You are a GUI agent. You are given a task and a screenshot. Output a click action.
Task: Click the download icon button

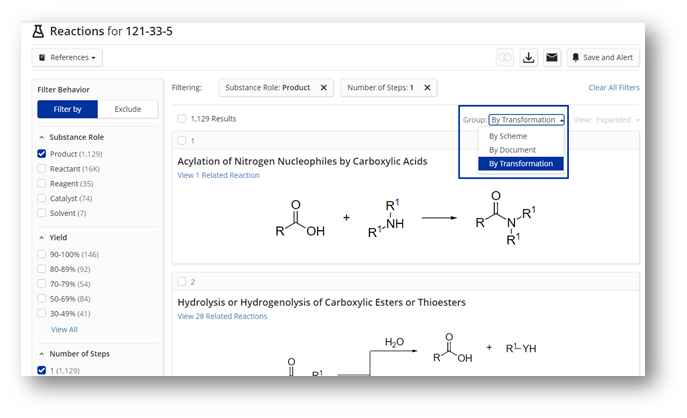coord(528,57)
